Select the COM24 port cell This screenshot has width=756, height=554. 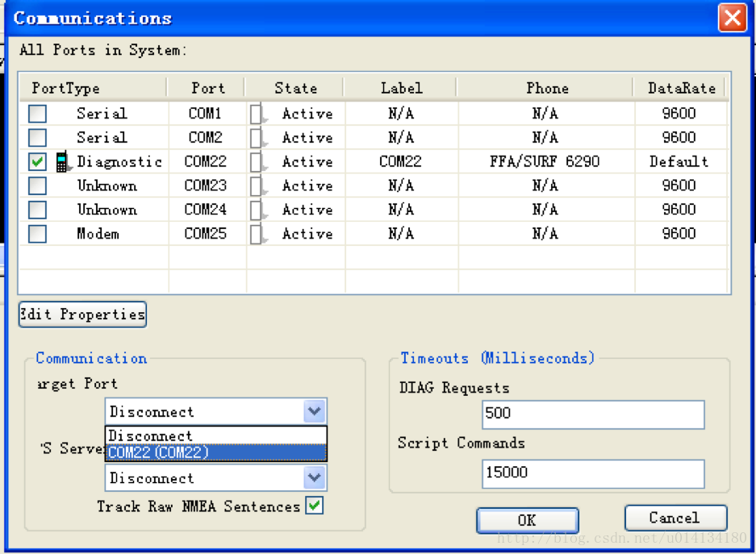(206, 210)
